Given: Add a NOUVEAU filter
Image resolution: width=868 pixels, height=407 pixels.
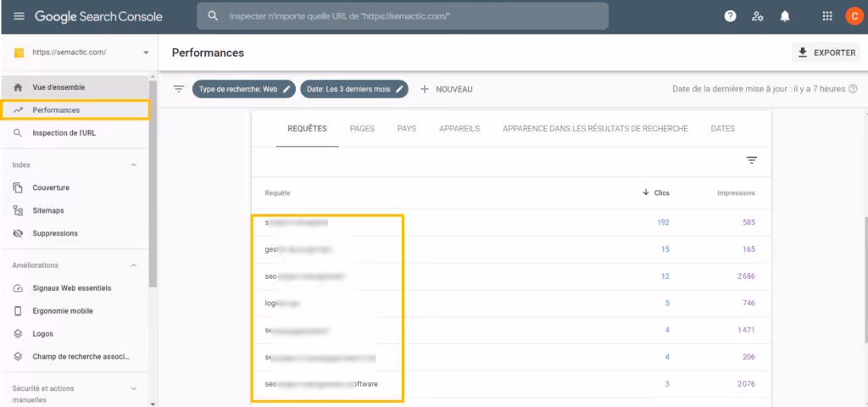Looking at the screenshot, I should point(446,89).
